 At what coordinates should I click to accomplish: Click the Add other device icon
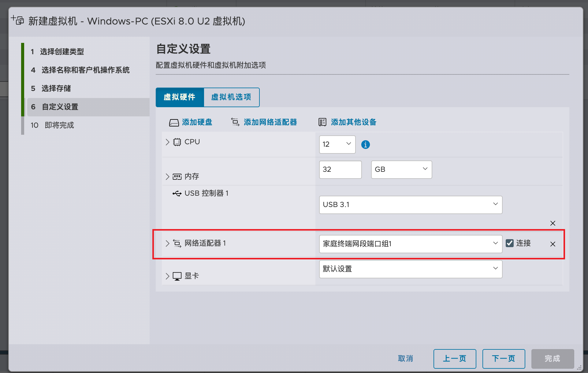point(322,122)
